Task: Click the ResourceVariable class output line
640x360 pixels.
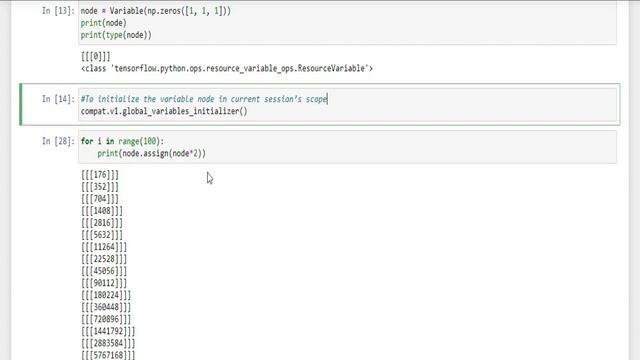Action: tap(227, 68)
